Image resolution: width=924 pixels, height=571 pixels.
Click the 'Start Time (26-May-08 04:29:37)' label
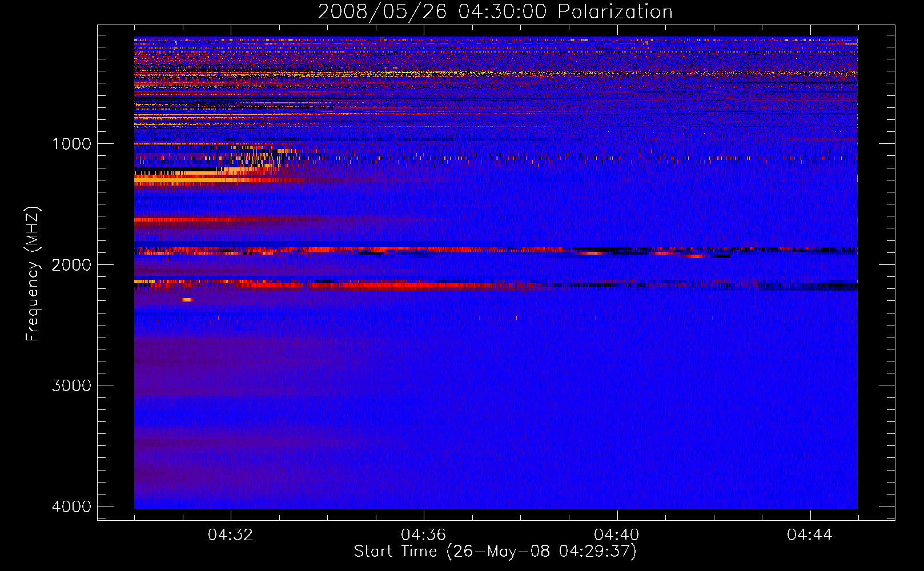[495, 552]
